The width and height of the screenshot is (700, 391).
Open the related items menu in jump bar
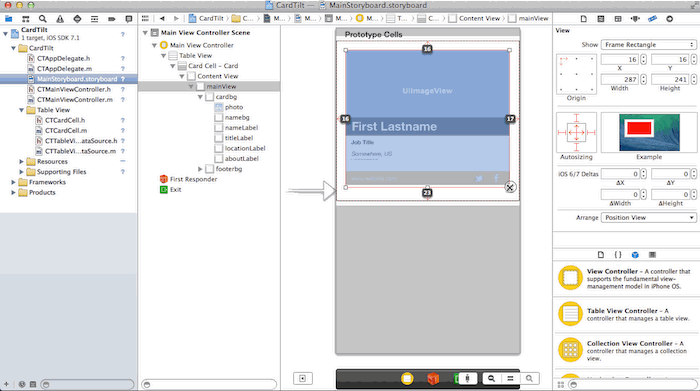coord(145,18)
